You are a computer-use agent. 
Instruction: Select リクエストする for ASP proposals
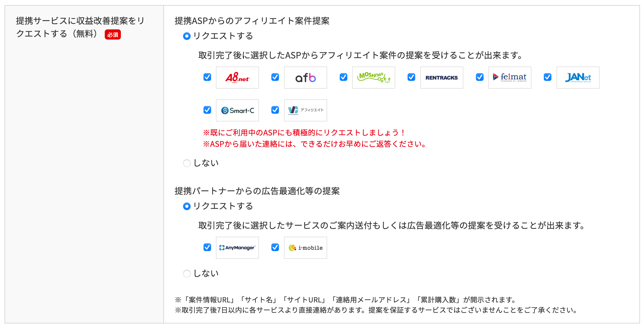(x=187, y=36)
